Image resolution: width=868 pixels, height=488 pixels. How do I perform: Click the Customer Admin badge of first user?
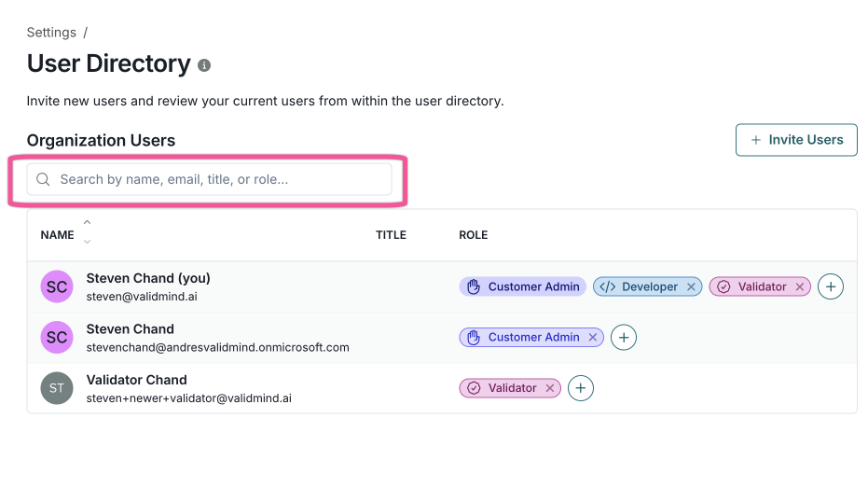coord(523,287)
